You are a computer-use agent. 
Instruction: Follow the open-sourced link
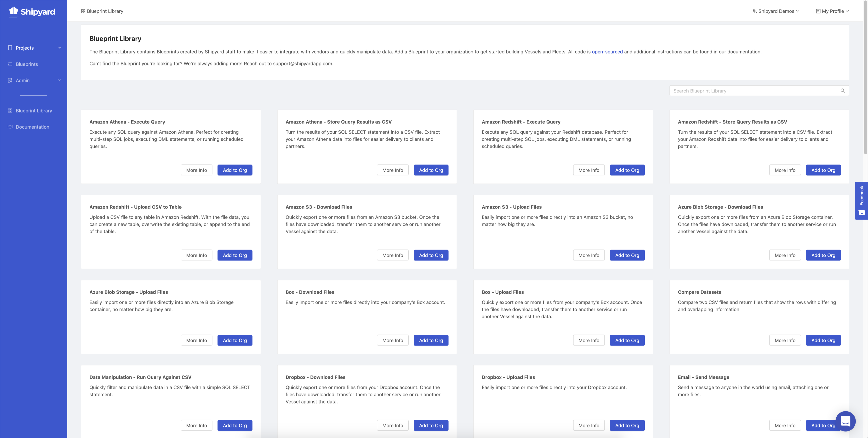point(607,51)
